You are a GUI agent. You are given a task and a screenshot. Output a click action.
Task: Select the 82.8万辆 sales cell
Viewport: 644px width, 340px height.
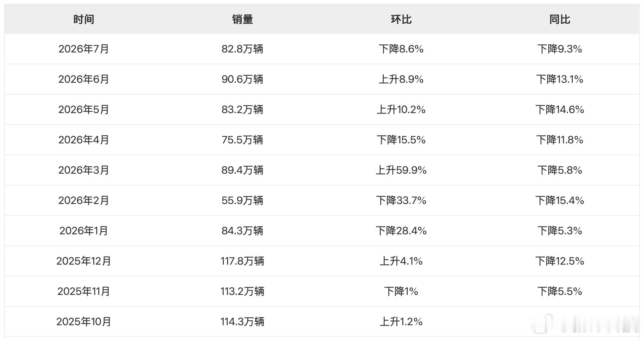(x=243, y=49)
